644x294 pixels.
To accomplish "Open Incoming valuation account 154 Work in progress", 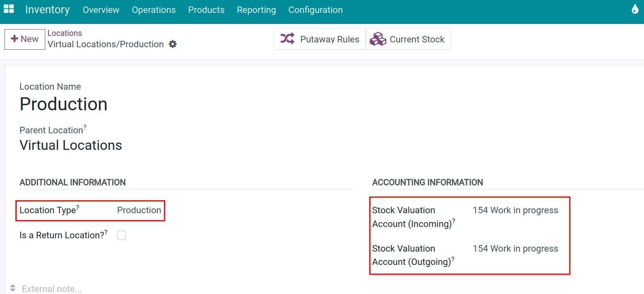I will [515, 210].
